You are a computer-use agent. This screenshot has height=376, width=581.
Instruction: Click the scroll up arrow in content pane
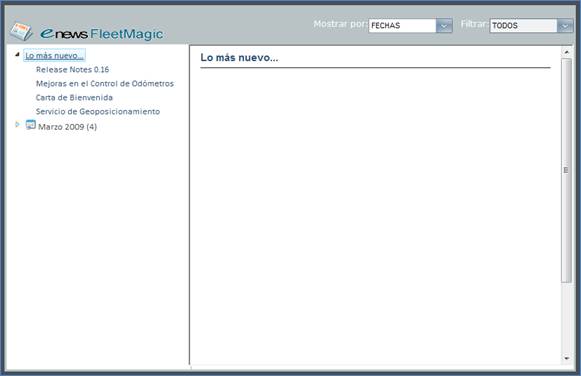click(566, 52)
